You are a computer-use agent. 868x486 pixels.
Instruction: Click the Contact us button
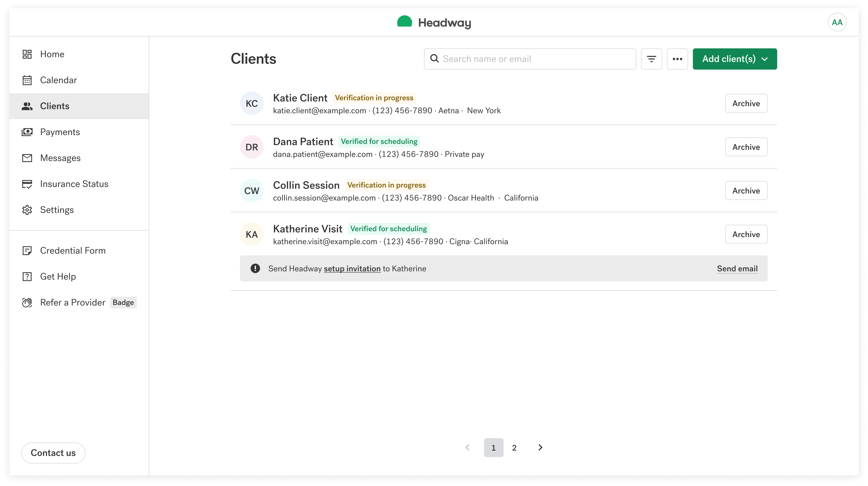coord(53,453)
